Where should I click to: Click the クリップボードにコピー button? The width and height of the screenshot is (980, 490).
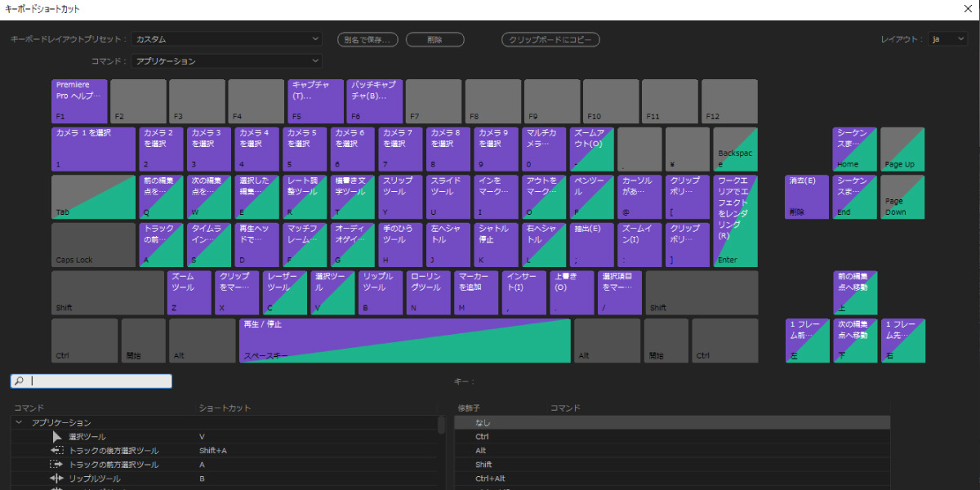coord(551,39)
